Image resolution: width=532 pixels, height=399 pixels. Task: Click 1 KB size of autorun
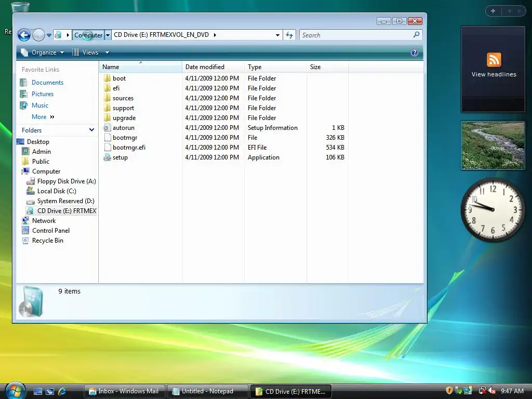tap(338, 128)
